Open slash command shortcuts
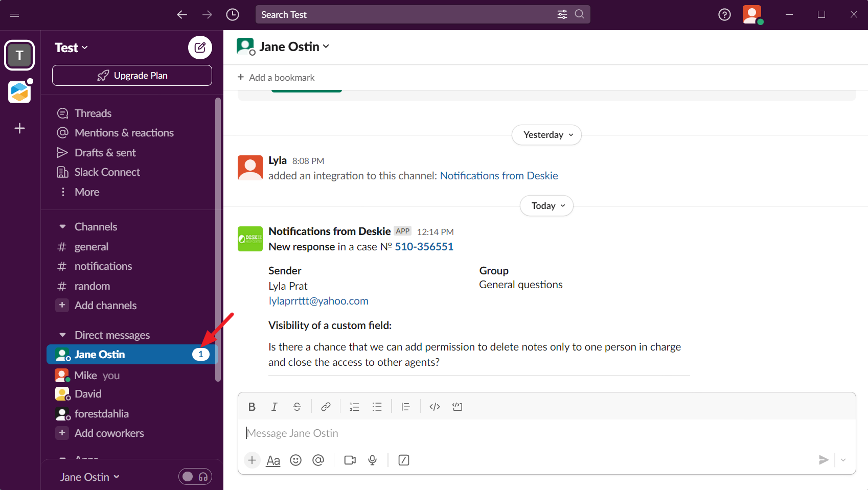This screenshot has height=490, width=868. pyautogui.click(x=404, y=460)
